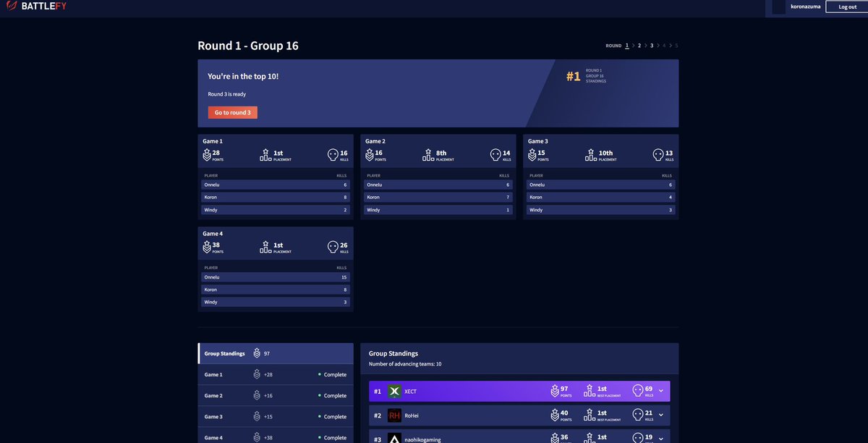
Task: Click the #1 group standings rank
Action: (x=573, y=76)
